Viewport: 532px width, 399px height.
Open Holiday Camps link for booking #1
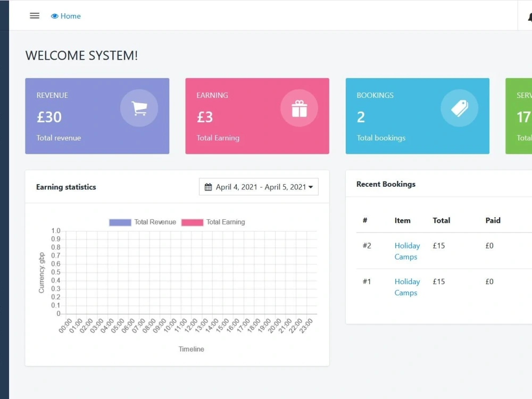point(406,287)
